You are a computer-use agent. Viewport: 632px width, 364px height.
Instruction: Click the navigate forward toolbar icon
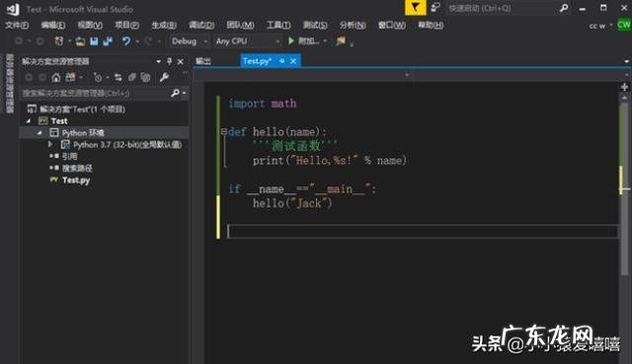point(39,40)
